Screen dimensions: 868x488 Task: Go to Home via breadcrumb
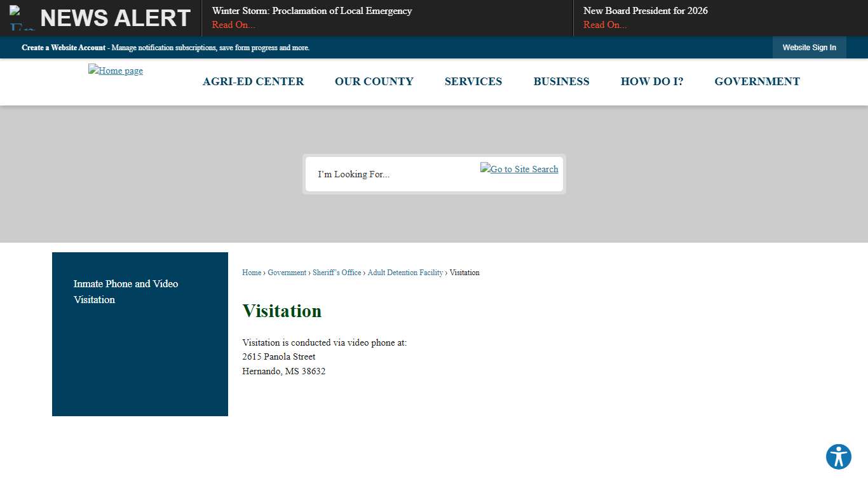(x=251, y=273)
